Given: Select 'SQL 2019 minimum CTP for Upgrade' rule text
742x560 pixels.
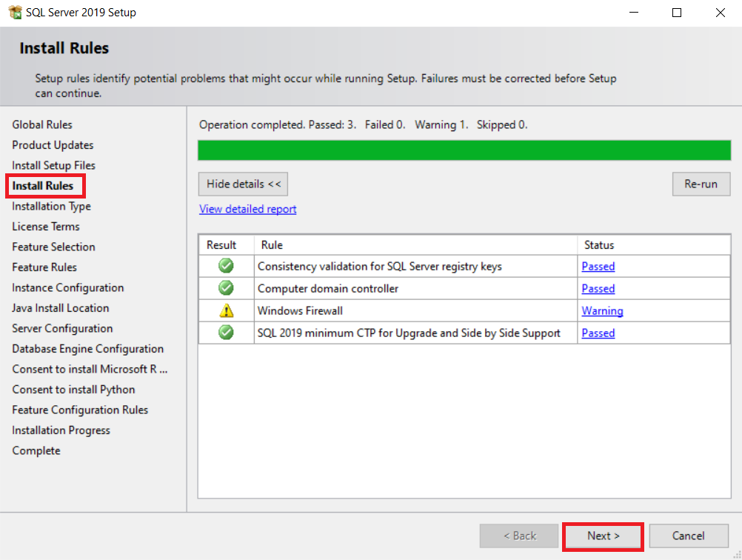Looking at the screenshot, I should pyautogui.click(x=409, y=333).
